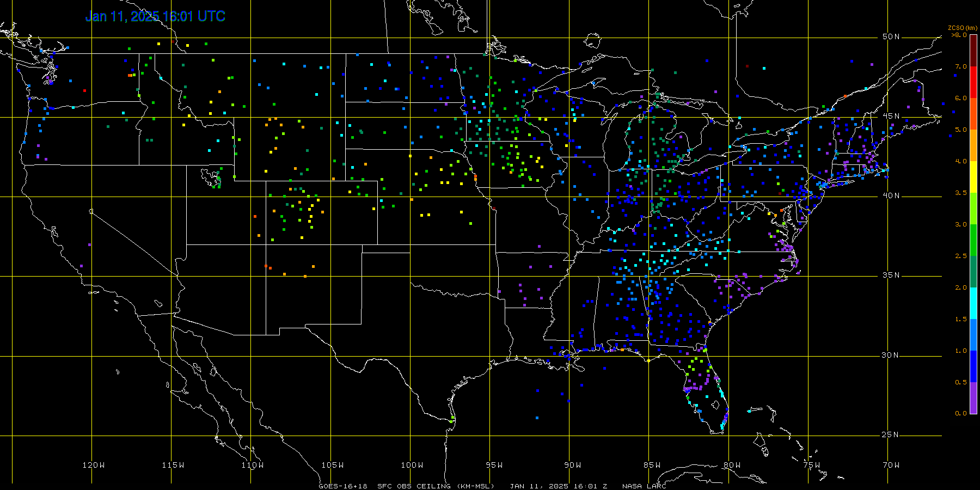
Task: Click the 3.5 legend value
Action: coord(961,193)
